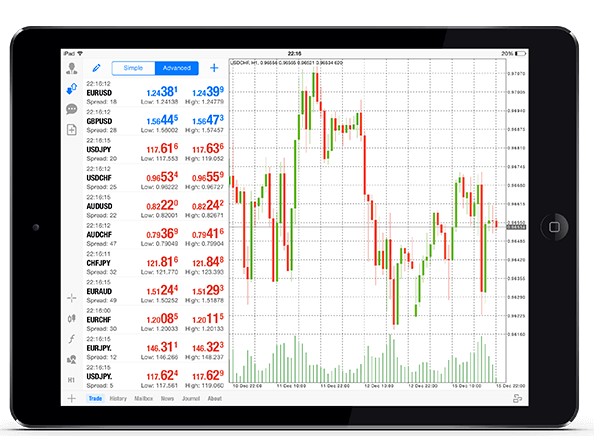
Task: Tap the 22:16 clock in status bar
Action: tap(294, 53)
